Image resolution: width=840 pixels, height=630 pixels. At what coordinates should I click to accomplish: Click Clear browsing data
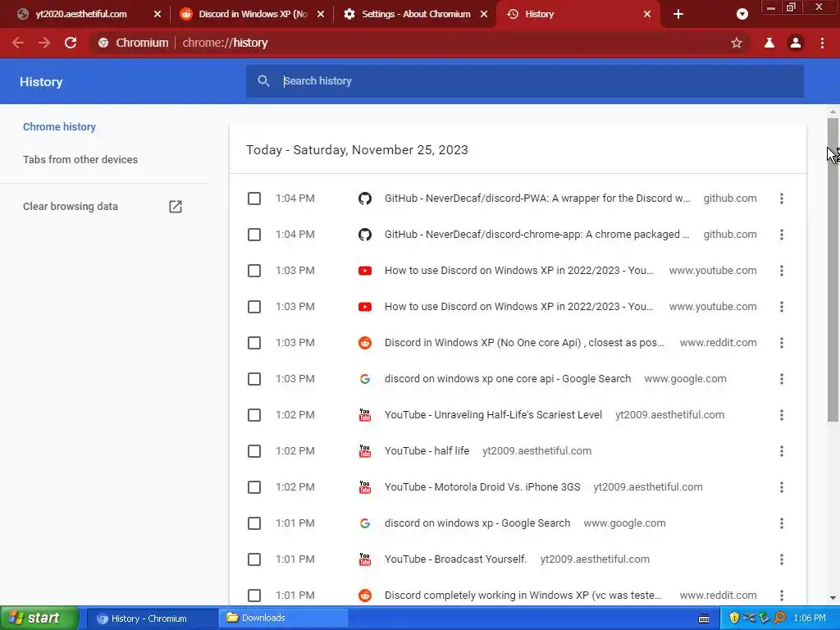[x=71, y=207]
